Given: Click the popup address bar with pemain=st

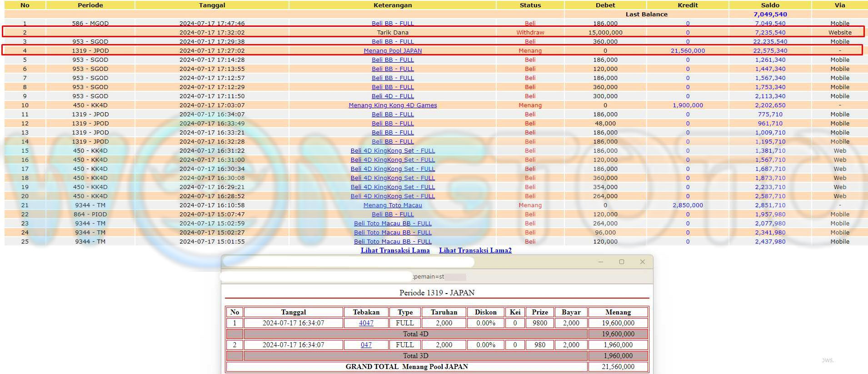Looking at the screenshot, I should tap(345, 277).
